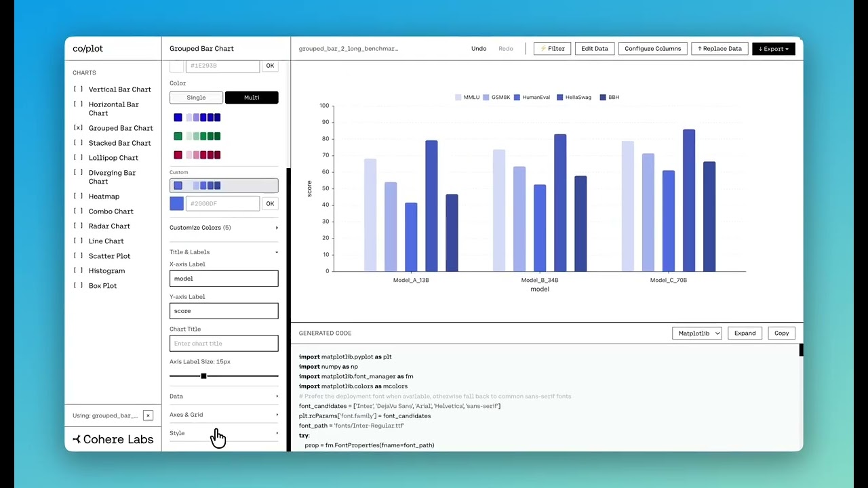
Task: Click the Cohere Labs logo
Action: point(113,439)
